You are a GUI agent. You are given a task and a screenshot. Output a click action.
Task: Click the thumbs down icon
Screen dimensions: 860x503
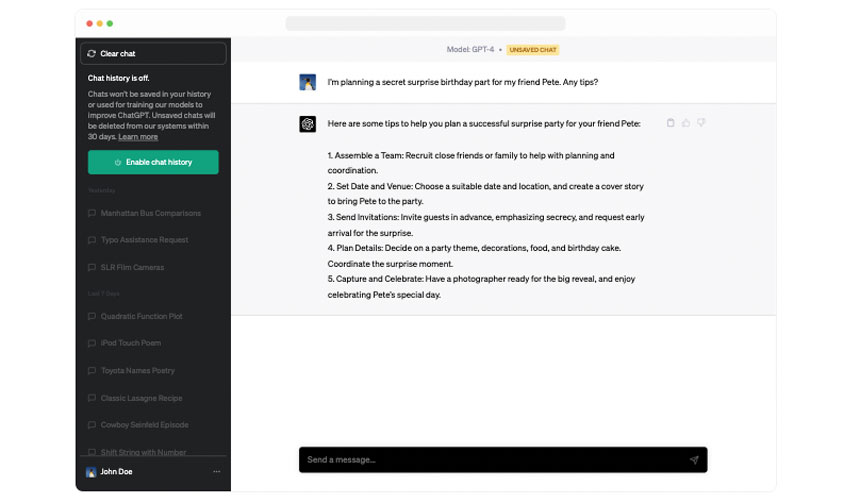pyautogui.click(x=701, y=123)
